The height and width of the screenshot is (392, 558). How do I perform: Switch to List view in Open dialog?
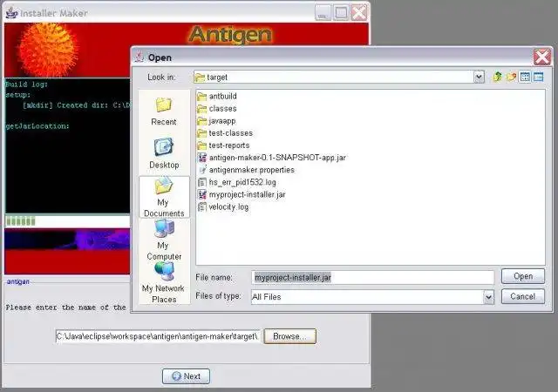tap(525, 77)
